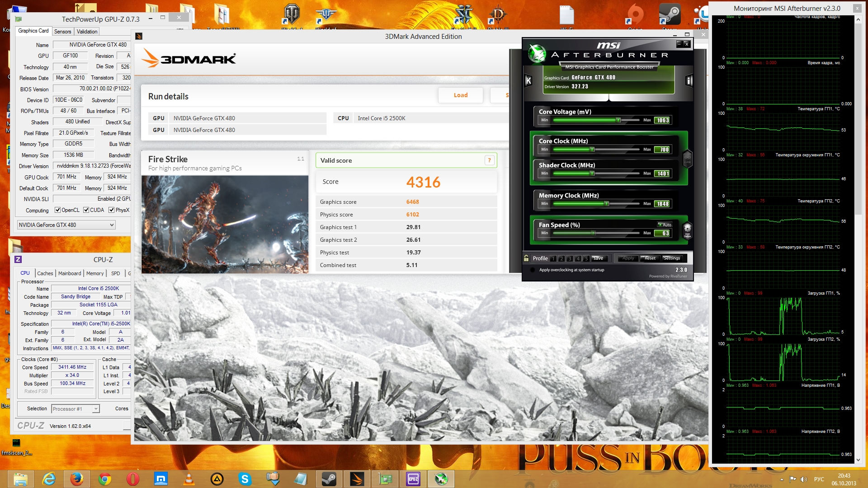The width and height of the screenshot is (868, 488).
Task: Click the Core Voltage slider handle
Action: pos(618,120)
